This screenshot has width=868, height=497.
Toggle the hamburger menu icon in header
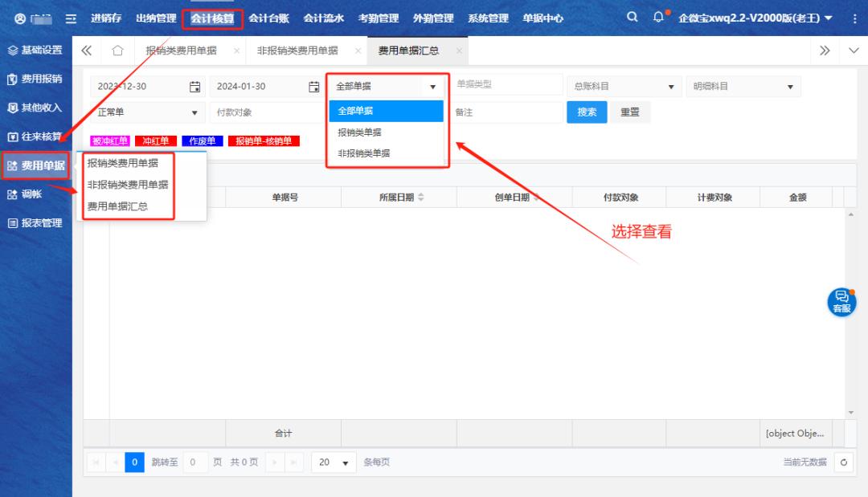click(x=72, y=18)
